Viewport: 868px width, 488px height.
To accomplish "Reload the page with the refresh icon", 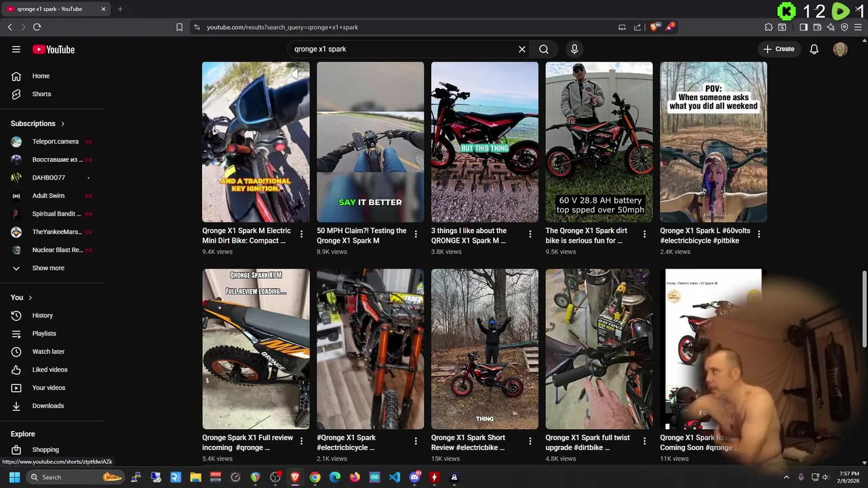I will pos(37,27).
